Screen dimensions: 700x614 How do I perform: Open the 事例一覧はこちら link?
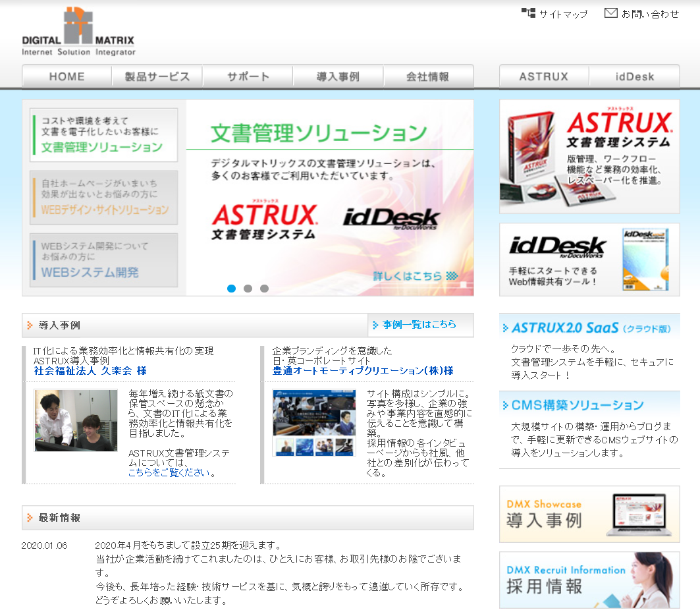419,325
